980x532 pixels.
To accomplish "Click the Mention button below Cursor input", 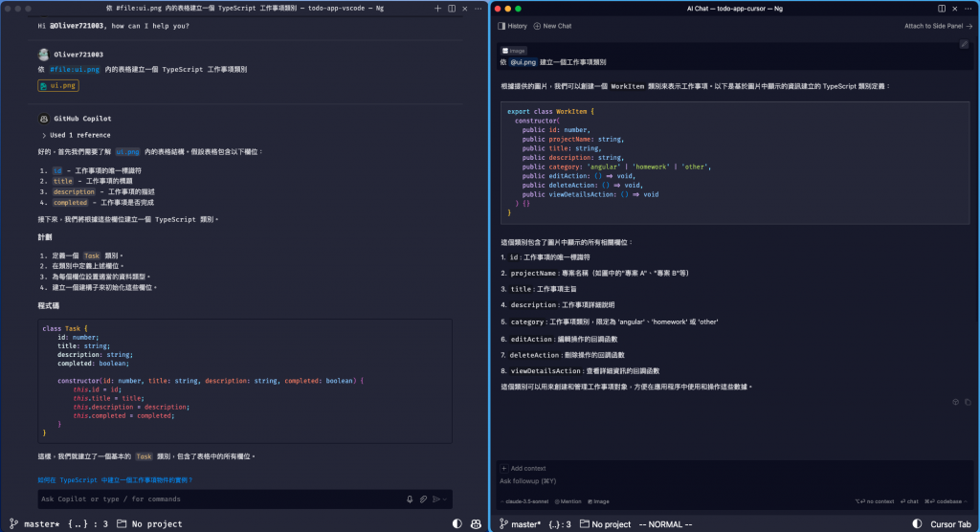I will (x=568, y=501).
